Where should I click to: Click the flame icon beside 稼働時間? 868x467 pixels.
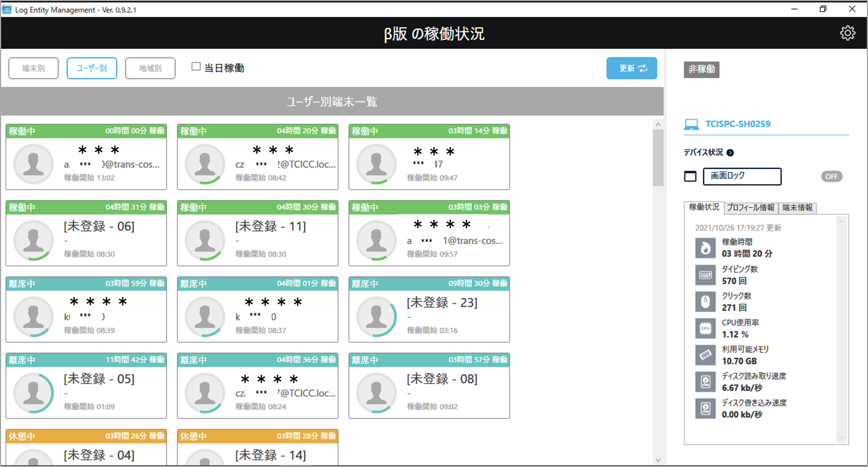pyautogui.click(x=705, y=248)
